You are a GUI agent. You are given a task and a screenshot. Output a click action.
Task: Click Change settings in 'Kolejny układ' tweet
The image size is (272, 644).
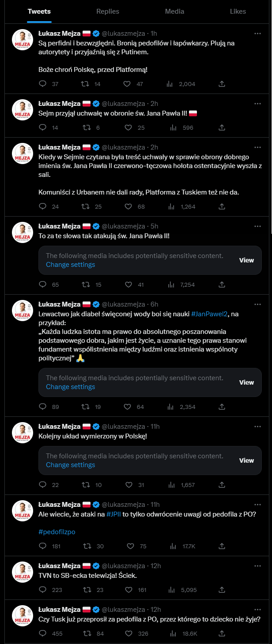click(x=71, y=464)
